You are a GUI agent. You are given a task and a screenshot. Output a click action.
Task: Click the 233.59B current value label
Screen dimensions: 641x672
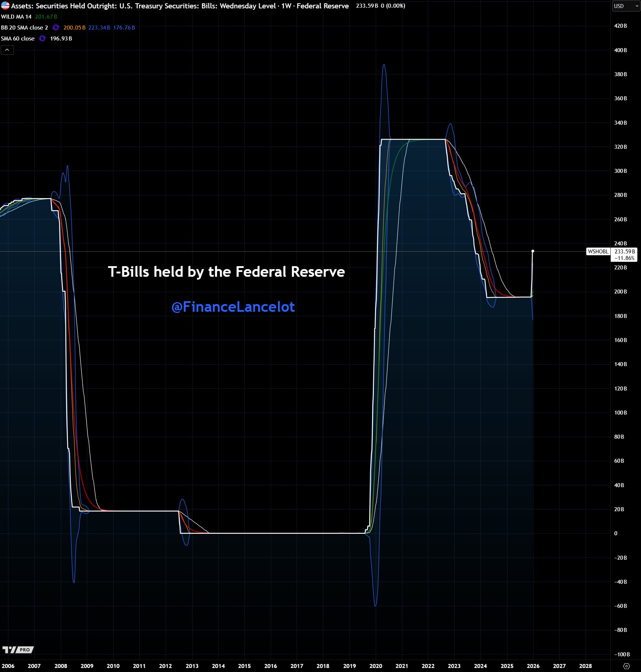pyautogui.click(x=624, y=252)
